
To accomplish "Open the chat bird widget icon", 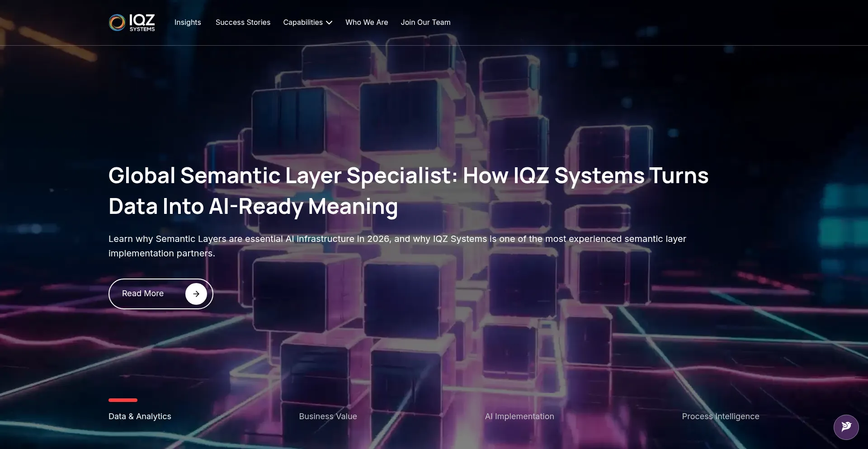I will (x=846, y=427).
